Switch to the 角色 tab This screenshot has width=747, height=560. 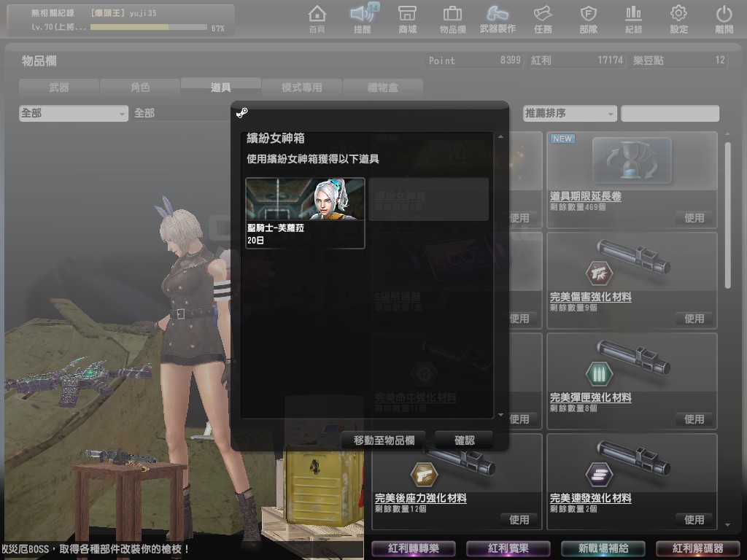tap(140, 87)
